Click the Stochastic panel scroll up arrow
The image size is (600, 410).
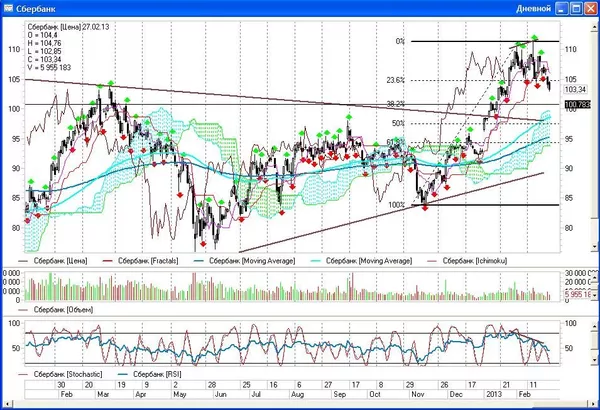click(595, 326)
